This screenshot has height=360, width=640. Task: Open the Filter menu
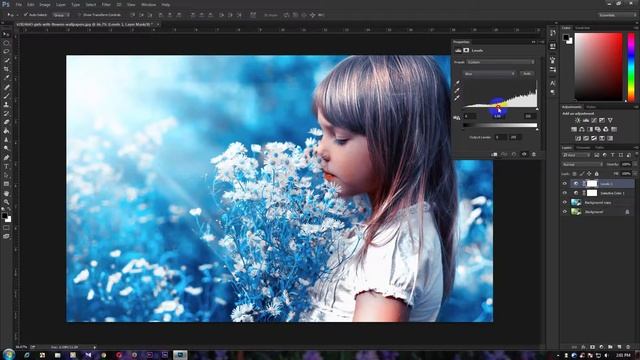pos(106,4)
